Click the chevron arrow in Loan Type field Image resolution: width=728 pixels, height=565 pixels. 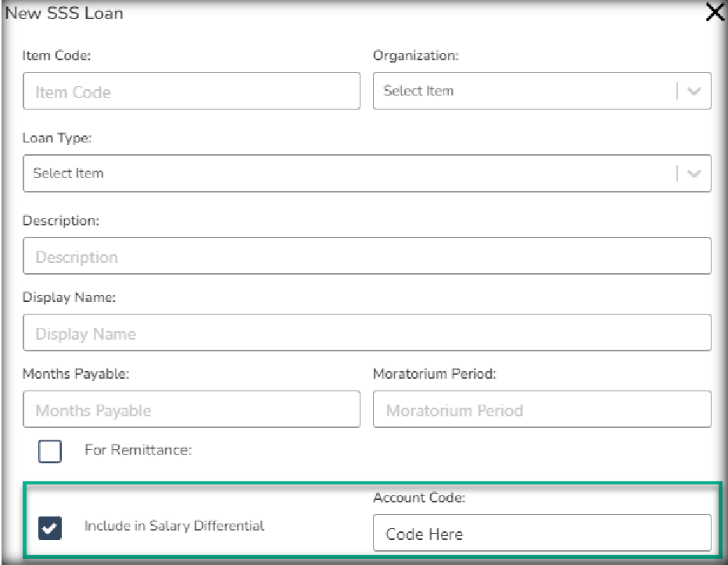point(694,173)
